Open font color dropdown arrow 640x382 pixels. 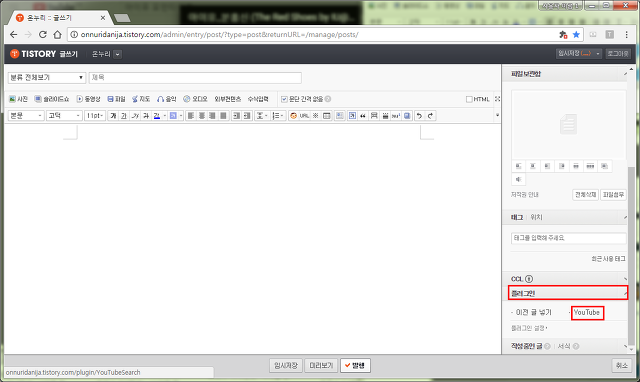(x=164, y=116)
